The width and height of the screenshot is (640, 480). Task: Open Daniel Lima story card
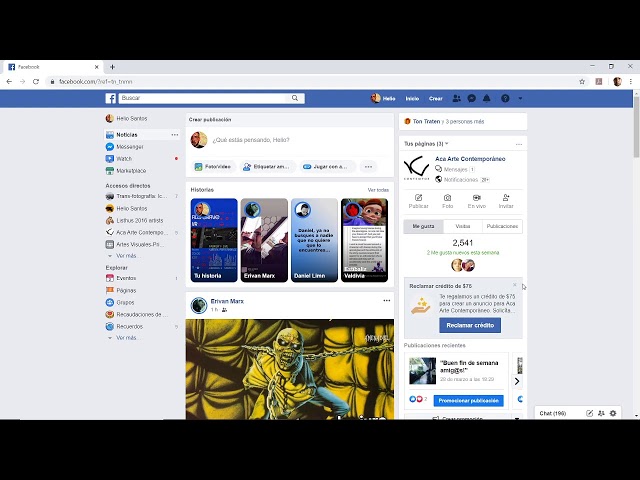click(314, 240)
